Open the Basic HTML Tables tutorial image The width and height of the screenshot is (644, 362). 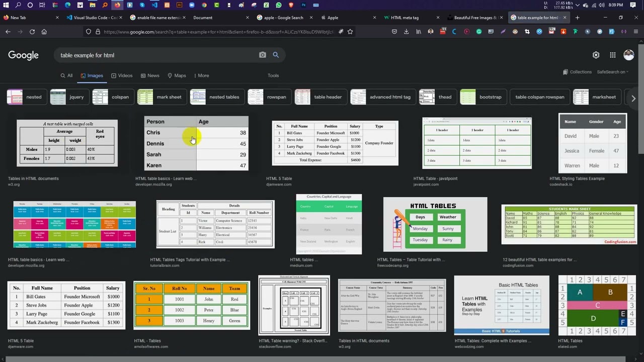(502, 305)
